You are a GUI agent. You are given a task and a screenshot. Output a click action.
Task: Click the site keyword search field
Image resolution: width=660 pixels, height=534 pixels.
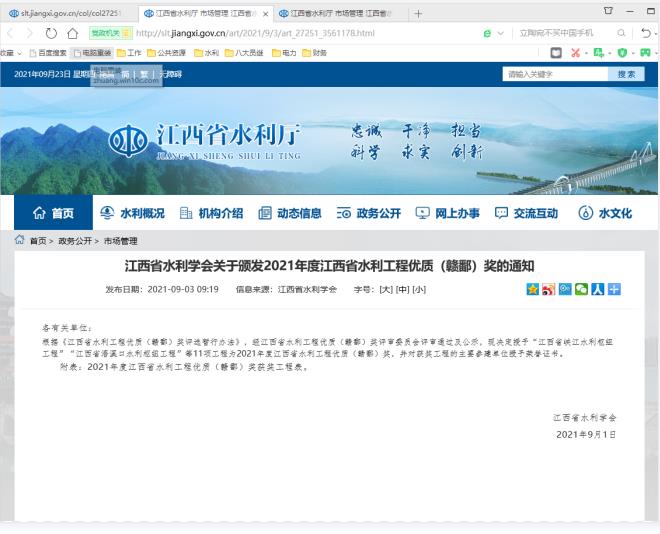[x=555, y=74]
